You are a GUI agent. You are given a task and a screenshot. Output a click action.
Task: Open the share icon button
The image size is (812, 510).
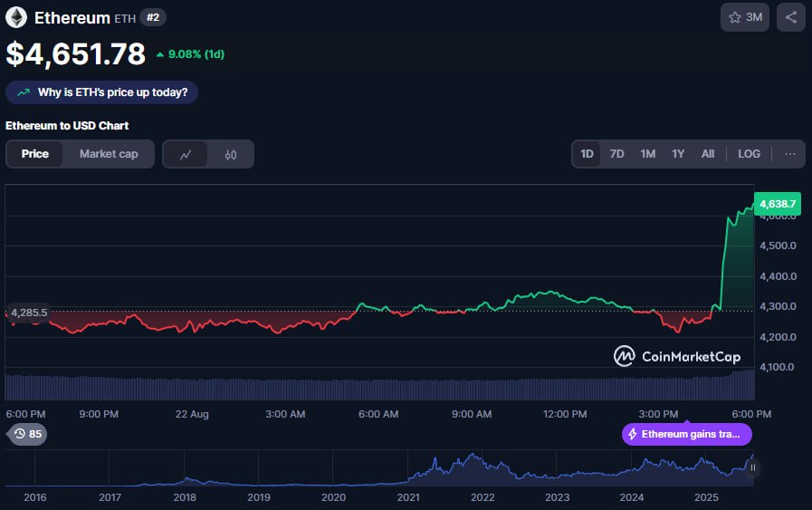click(791, 17)
